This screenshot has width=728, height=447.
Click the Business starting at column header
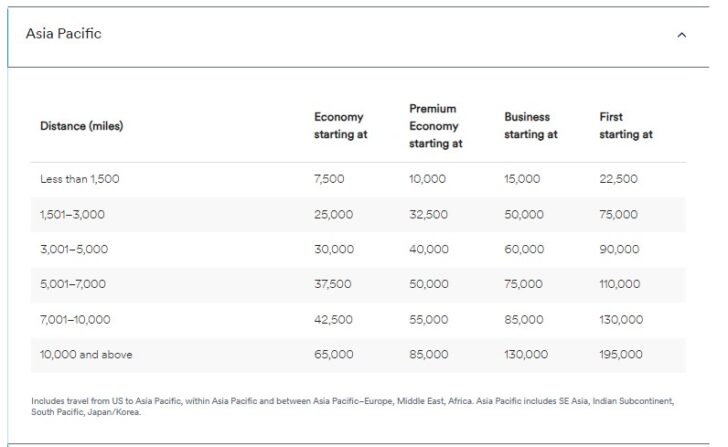(x=531, y=125)
